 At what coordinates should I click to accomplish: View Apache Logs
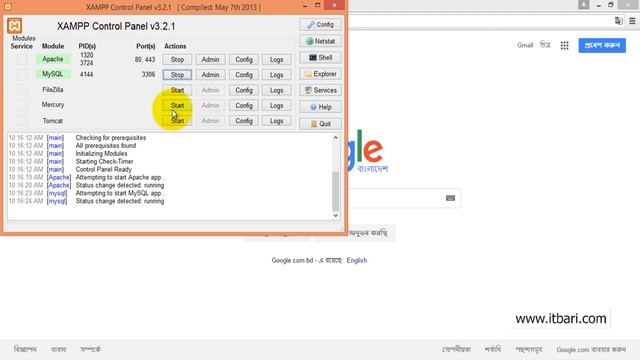(x=276, y=60)
